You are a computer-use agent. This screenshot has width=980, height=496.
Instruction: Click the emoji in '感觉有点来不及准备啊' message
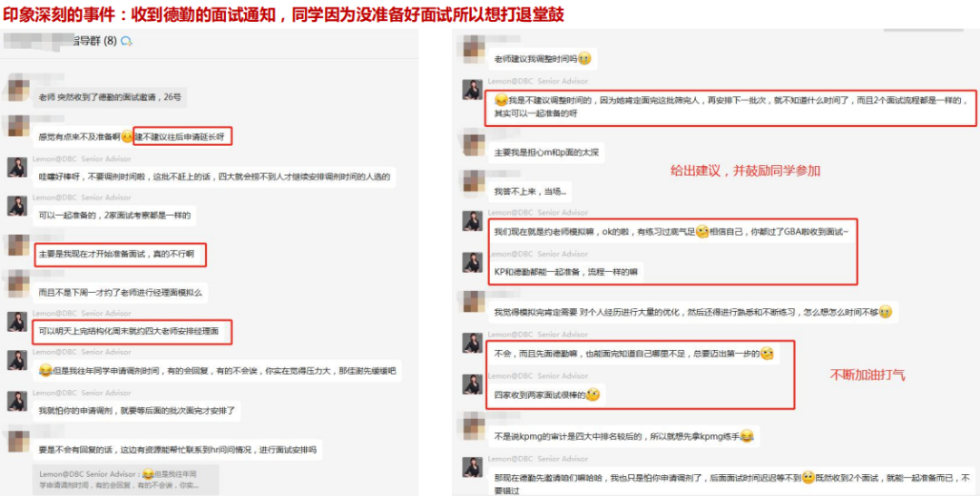click(128, 137)
